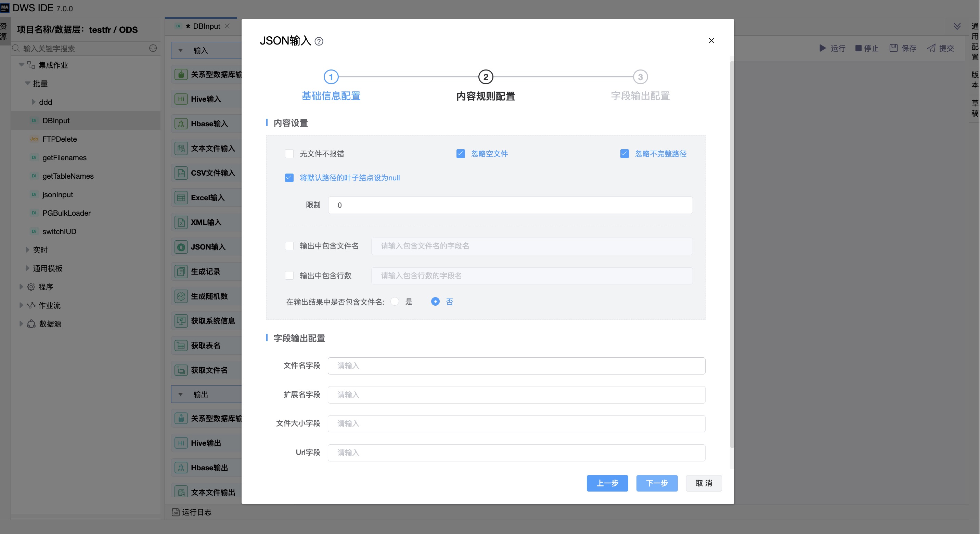Click into the 文件名字段 input
This screenshot has width=980, height=534.
point(516,366)
